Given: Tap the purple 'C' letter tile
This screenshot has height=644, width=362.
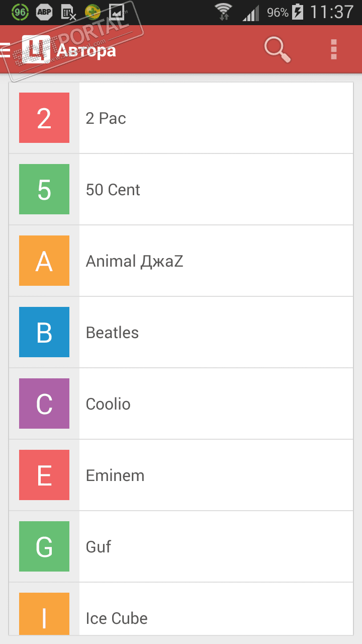Looking at the screenshot, I should tap(44, 404).
